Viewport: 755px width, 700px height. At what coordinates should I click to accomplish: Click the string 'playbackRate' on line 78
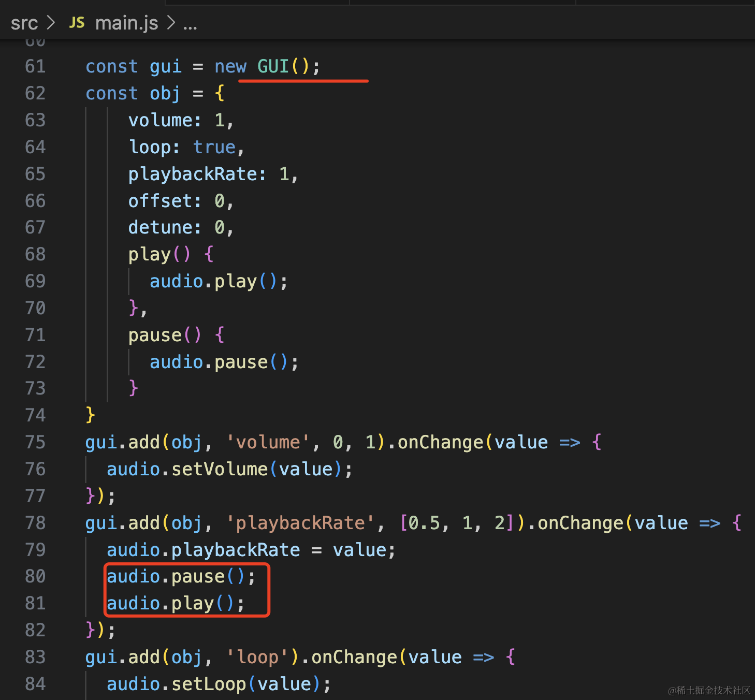300,523
